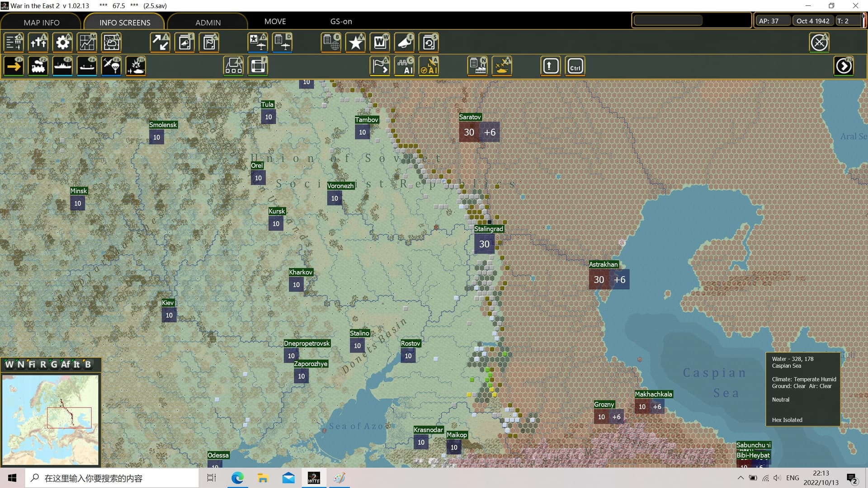Click the Shift up-arrow key button

[x=551, y=66]
